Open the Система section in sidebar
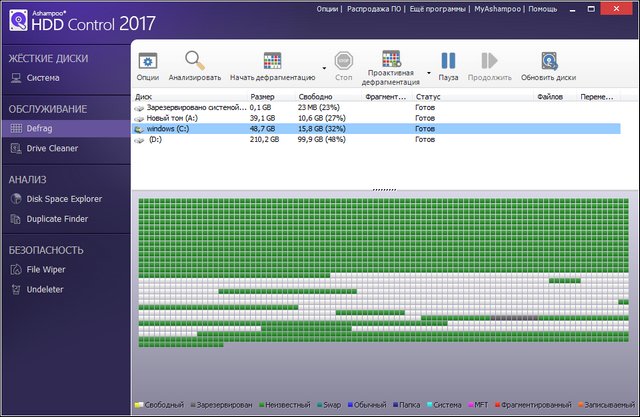Screen dimensions: 640x417 pos(43,77)
